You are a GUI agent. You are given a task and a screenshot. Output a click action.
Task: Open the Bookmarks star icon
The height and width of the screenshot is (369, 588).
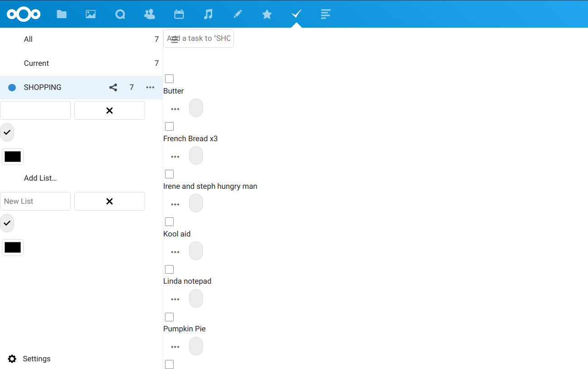point(267,14)
